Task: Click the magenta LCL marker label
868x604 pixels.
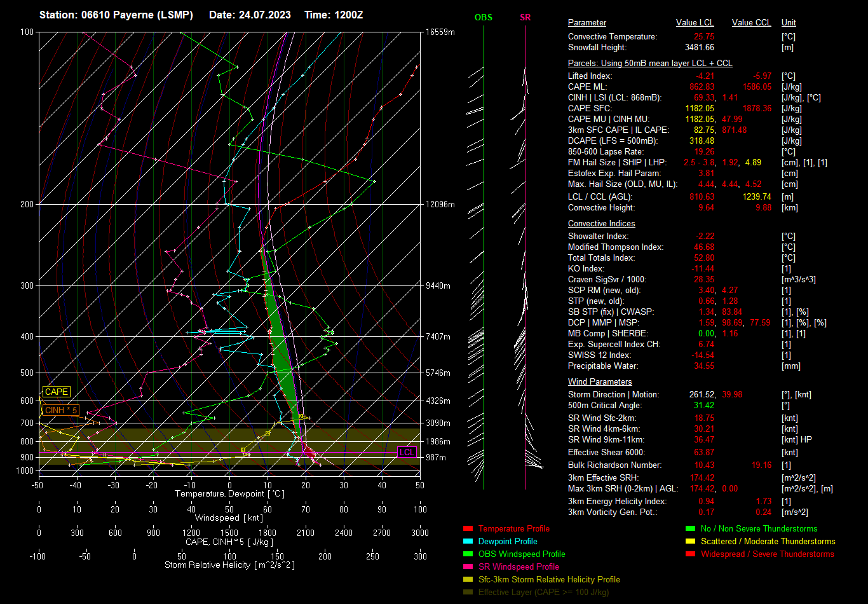Action: 407,452
